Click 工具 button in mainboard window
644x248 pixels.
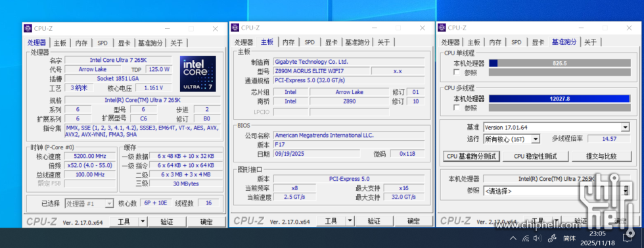click(331, 221)
